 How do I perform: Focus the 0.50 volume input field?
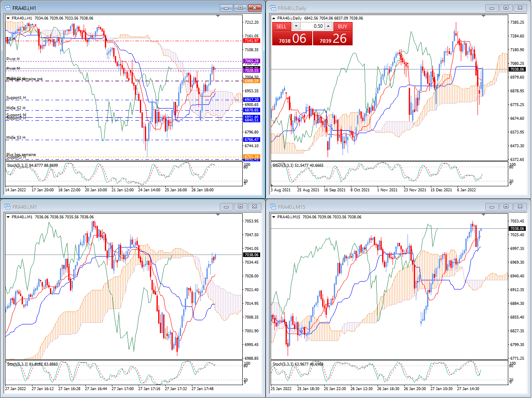pyautogui.click(x=312, y=26)
